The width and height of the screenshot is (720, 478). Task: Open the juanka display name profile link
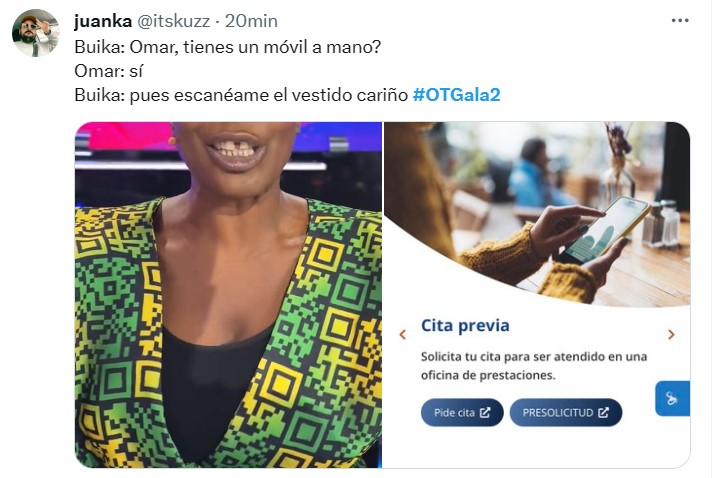click(x=103, y=21)
